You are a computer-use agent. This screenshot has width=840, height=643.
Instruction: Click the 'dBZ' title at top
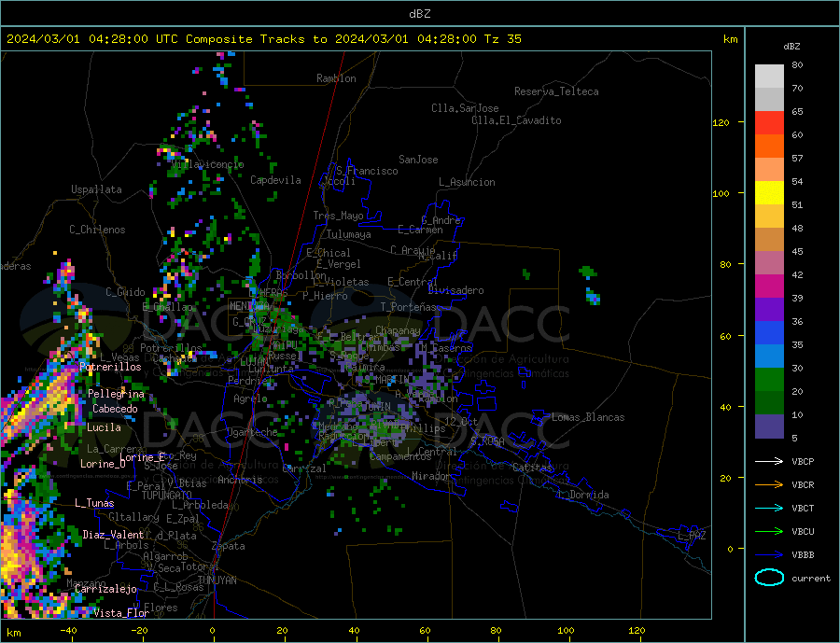point(419,14)
